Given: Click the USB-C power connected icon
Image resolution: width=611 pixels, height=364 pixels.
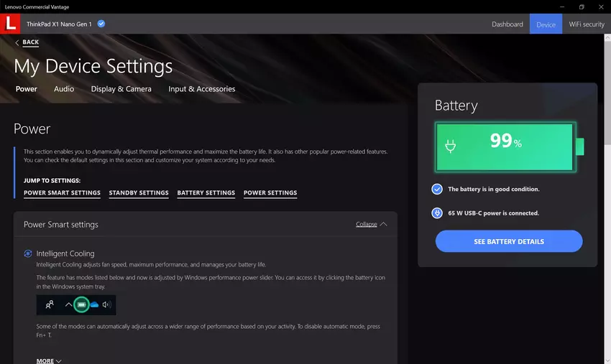Looking at the screenshot, I should pyautogui.click(x=437, y=213).
